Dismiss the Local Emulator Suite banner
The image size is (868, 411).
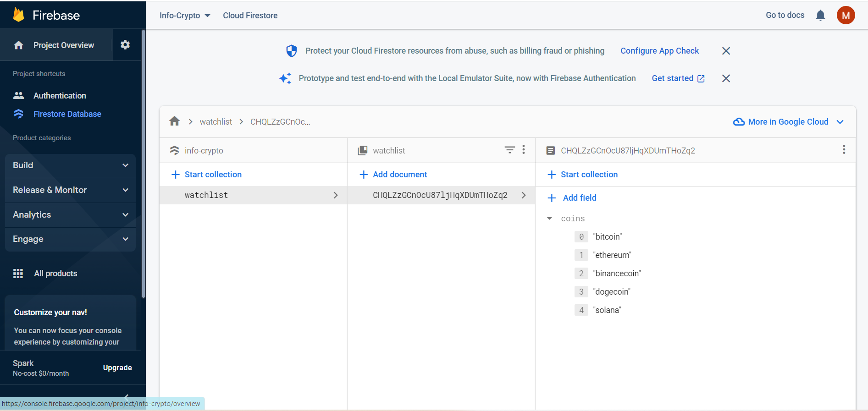click(726, 78)
